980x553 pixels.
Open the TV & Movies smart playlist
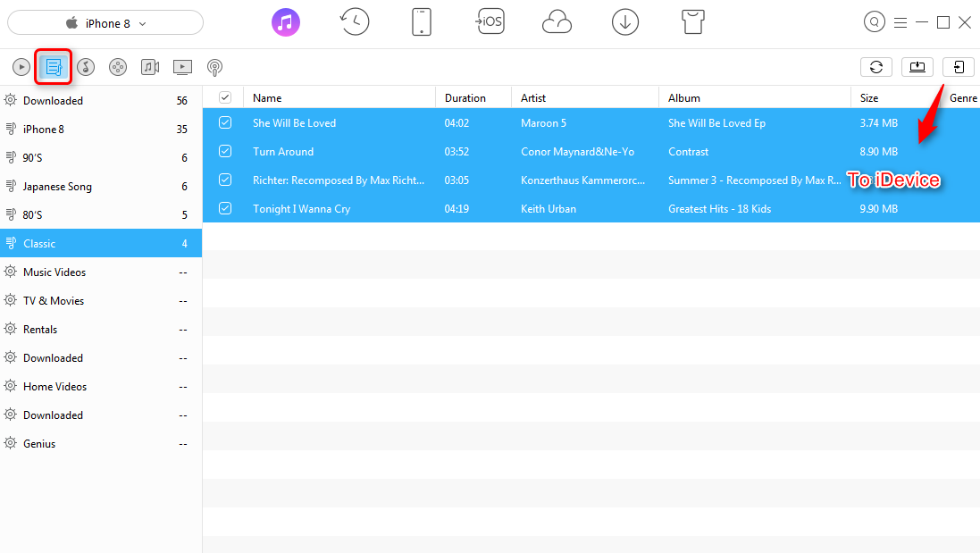[x=101, y=300]
